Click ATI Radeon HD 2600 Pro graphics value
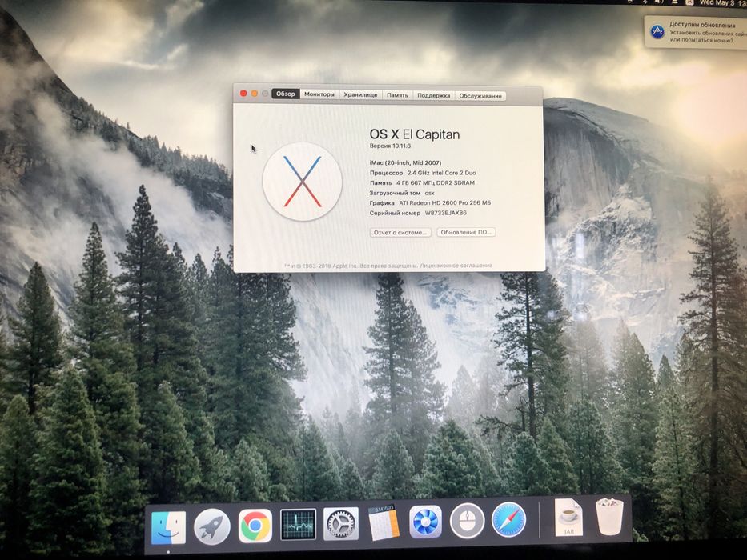The image size is (747, 560). coord(445,203)
